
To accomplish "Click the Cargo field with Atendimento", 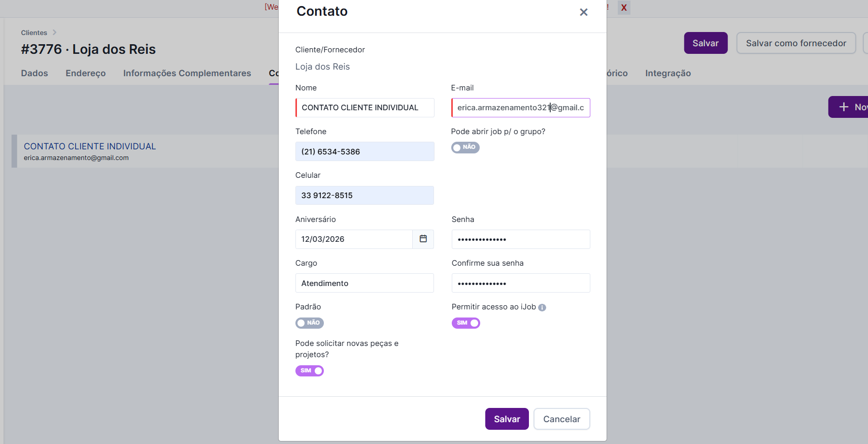I will pyautogui.click(x=364, y=283).
